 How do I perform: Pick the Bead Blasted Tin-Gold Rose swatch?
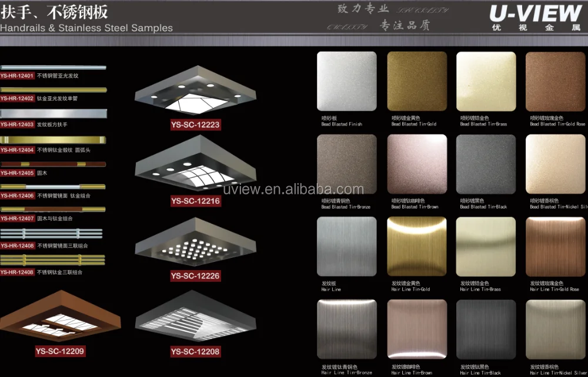pyautogui.click(x=555, y=81)
